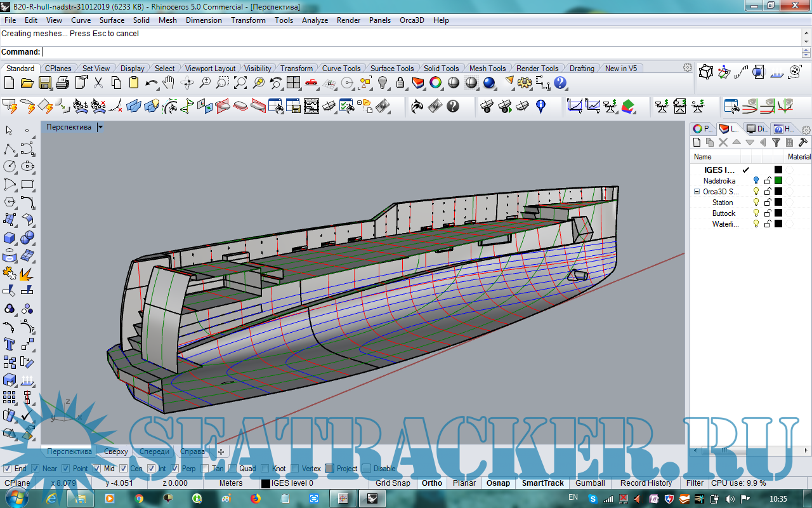Click the Undo arrow on the toolbar
Viewport: 812px width, 508px height.
click(152, 83)
